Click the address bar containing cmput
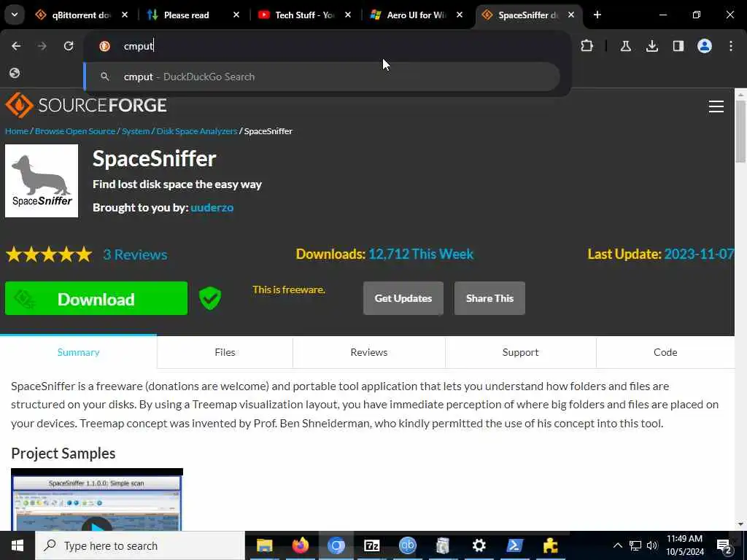747x560 pixels. pos(327,46)
